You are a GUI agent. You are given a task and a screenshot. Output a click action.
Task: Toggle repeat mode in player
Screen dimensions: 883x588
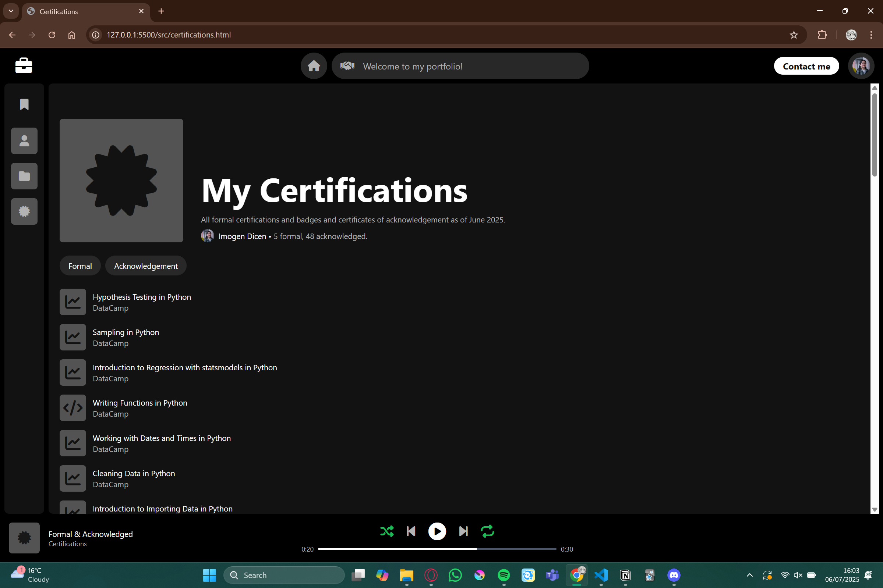tap(487, 531)
